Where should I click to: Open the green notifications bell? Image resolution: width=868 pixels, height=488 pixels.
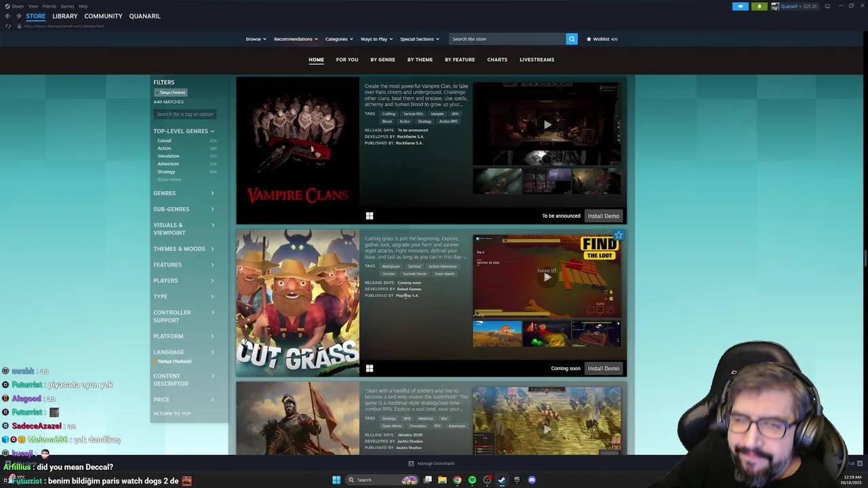tap(759, 6)
